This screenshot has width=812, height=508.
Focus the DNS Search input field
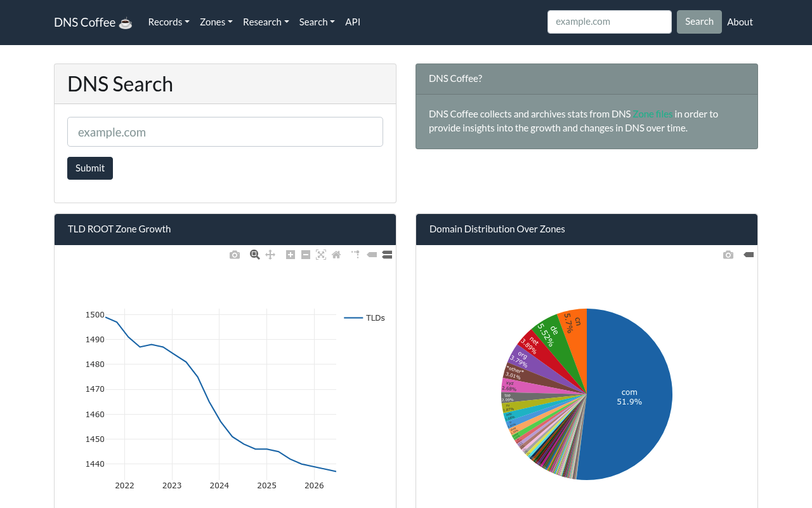click(x=225, y=132)
